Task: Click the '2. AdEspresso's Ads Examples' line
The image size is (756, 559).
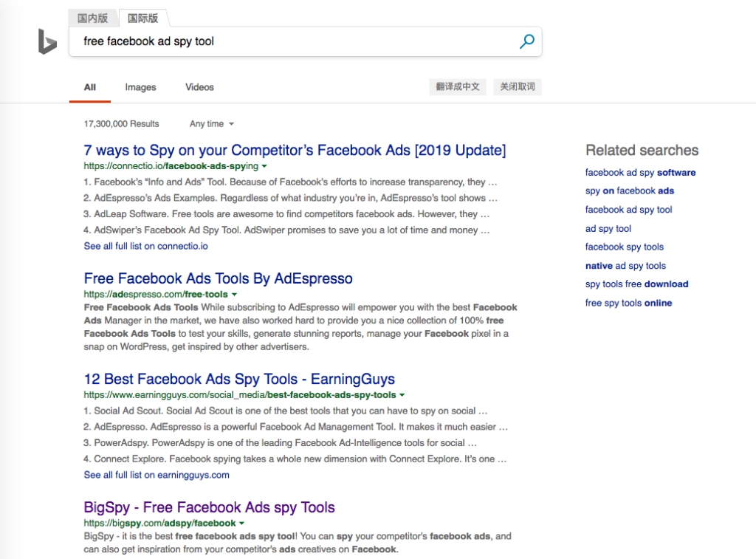Action: 291,198
